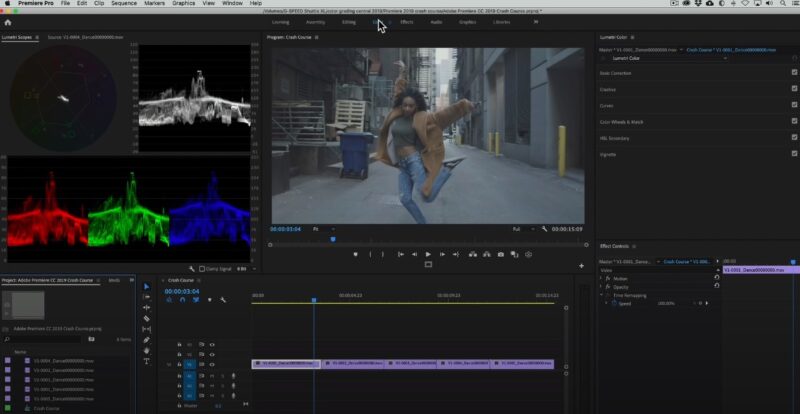800x414 pixels.
Task: Open Media Browser tab
Action: (114, 280)
